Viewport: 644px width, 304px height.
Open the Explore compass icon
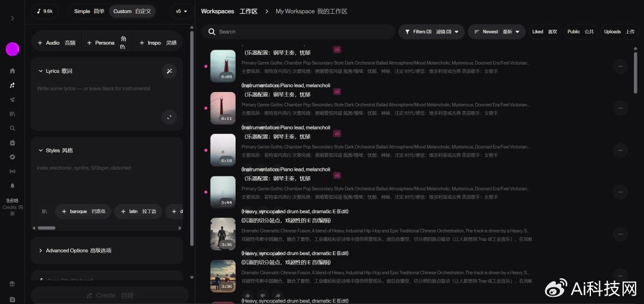click(x=13, y=157)
